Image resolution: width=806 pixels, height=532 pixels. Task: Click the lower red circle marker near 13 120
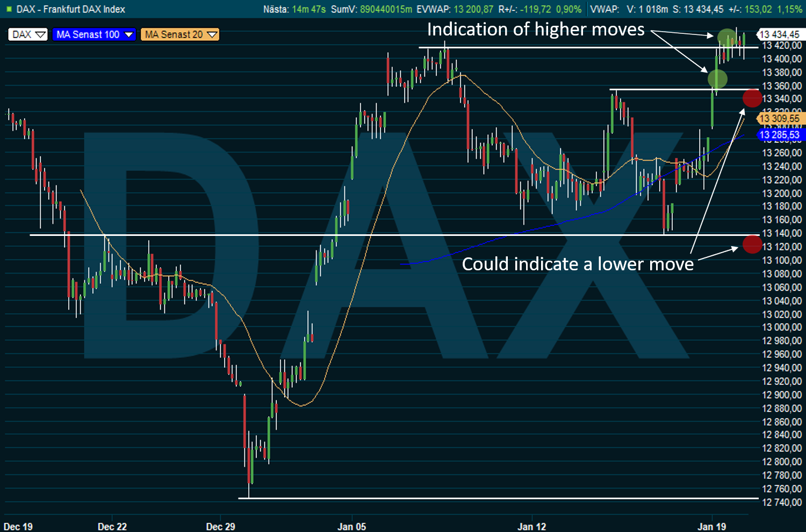(x=752, y=245)
